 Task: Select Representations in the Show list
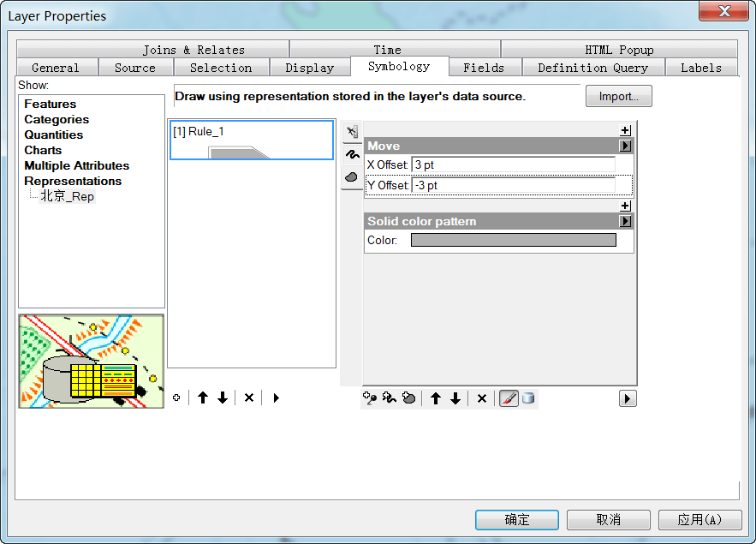[x=73, y=182]
